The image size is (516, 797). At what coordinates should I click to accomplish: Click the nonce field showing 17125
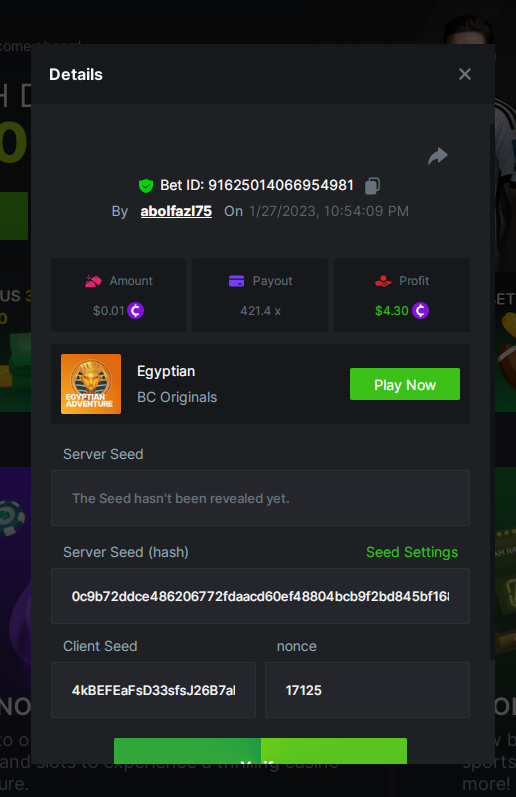coord(367,690)
